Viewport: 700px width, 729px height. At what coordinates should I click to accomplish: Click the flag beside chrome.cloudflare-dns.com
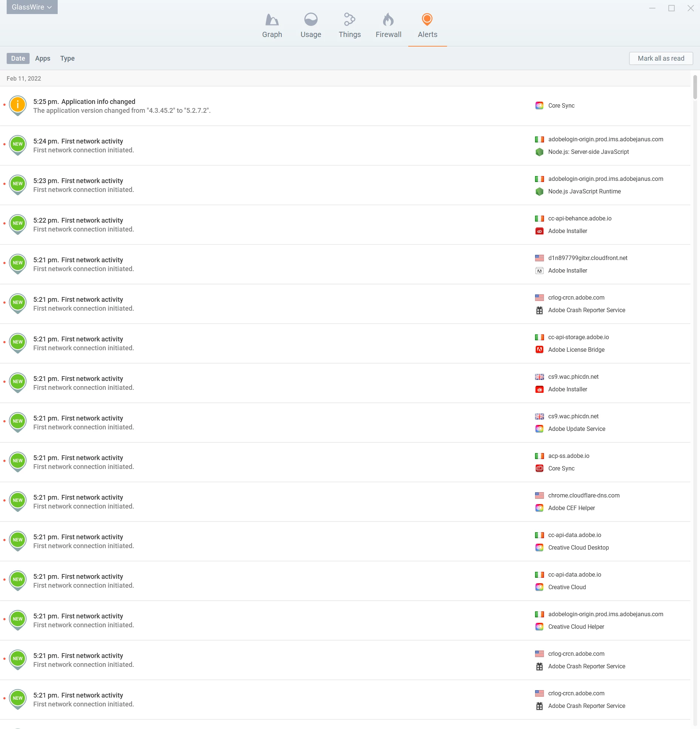pos(539,495)
